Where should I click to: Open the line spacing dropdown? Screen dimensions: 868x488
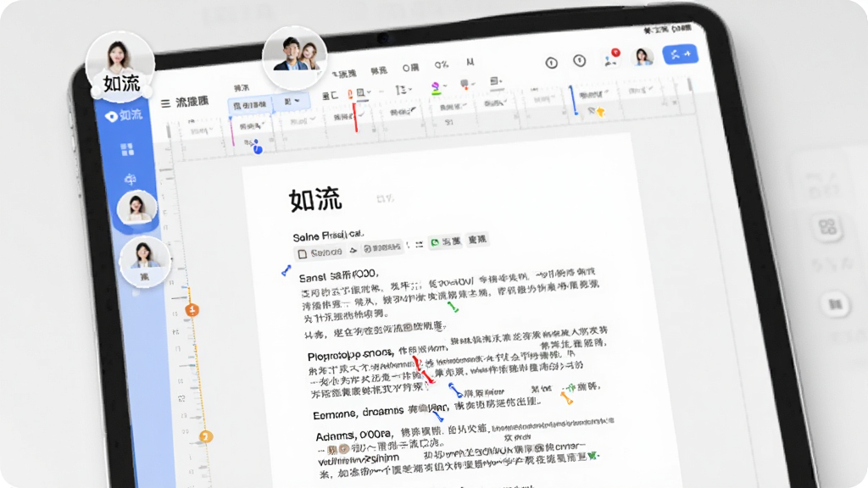click(x=403, y=90)
